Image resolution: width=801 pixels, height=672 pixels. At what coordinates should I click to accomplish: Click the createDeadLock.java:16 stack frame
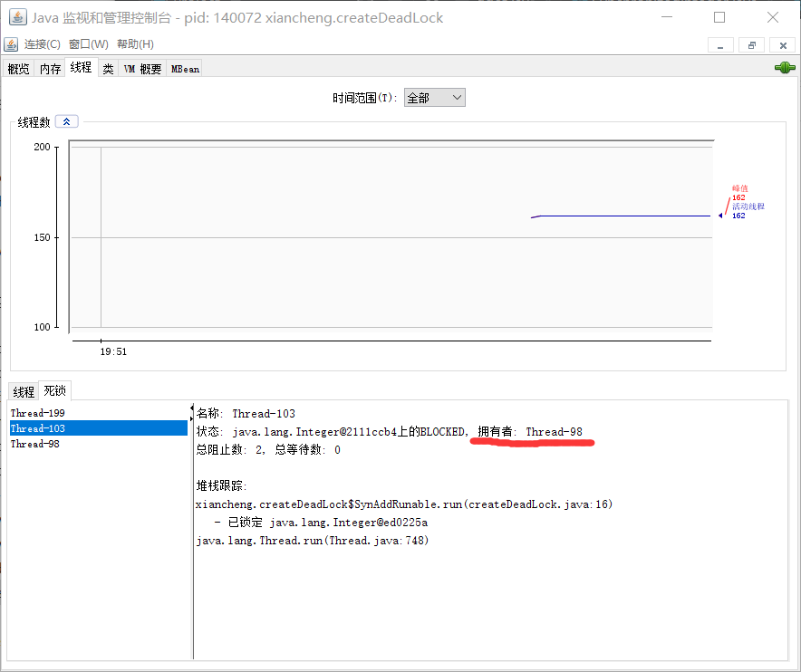(x=404, y=504)
